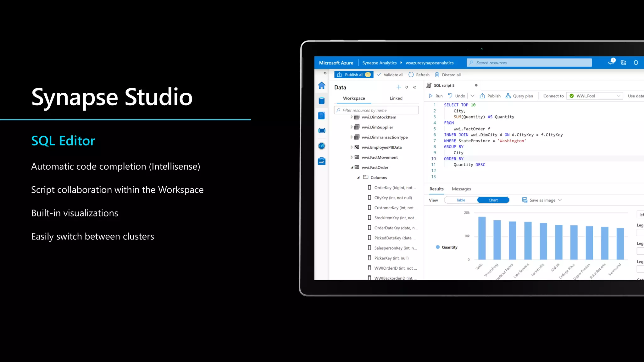The image size is (644, 362).
Task: Click Refresh in the top toolbar
Action: pyautogui.click(x=419, y=75)
